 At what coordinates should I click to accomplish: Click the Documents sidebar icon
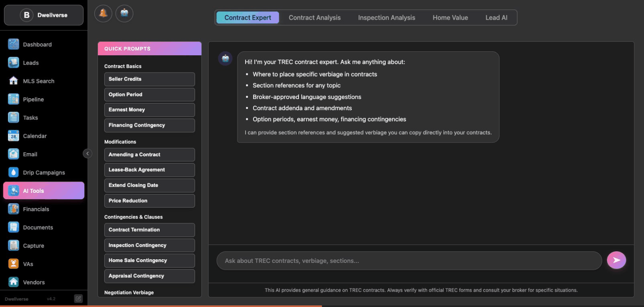14,227
